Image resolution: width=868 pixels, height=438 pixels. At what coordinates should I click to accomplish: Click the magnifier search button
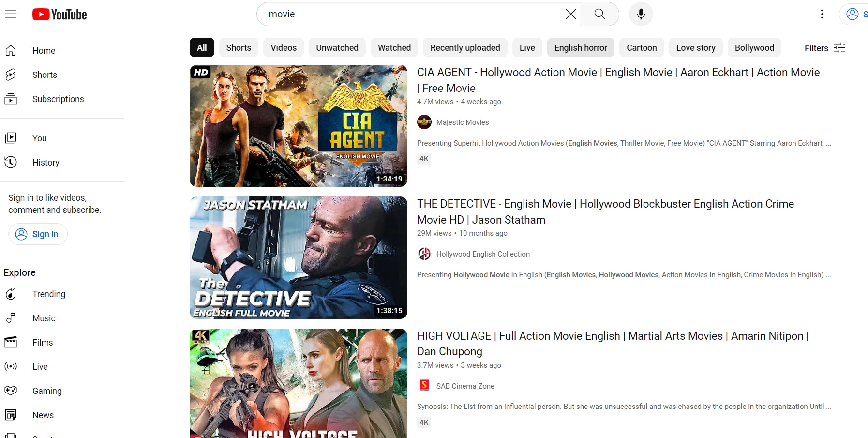pos(599,14)
